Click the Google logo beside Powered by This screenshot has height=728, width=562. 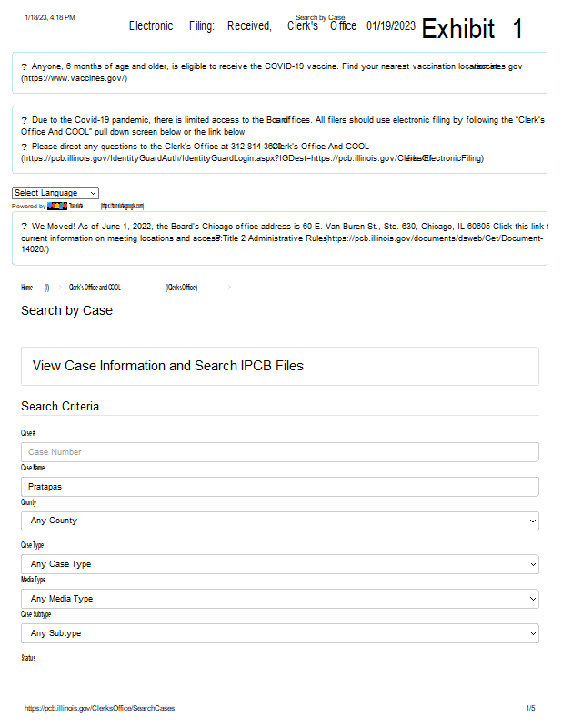pyautogui.click(x=57, y=206)
